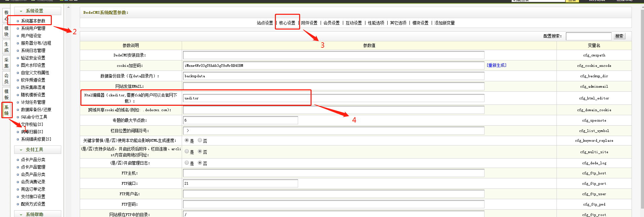Open 自定义文档属性 in the sidebar
This screenshot has width=644, height=217.
pyautogui.click(x=35, y=73)
